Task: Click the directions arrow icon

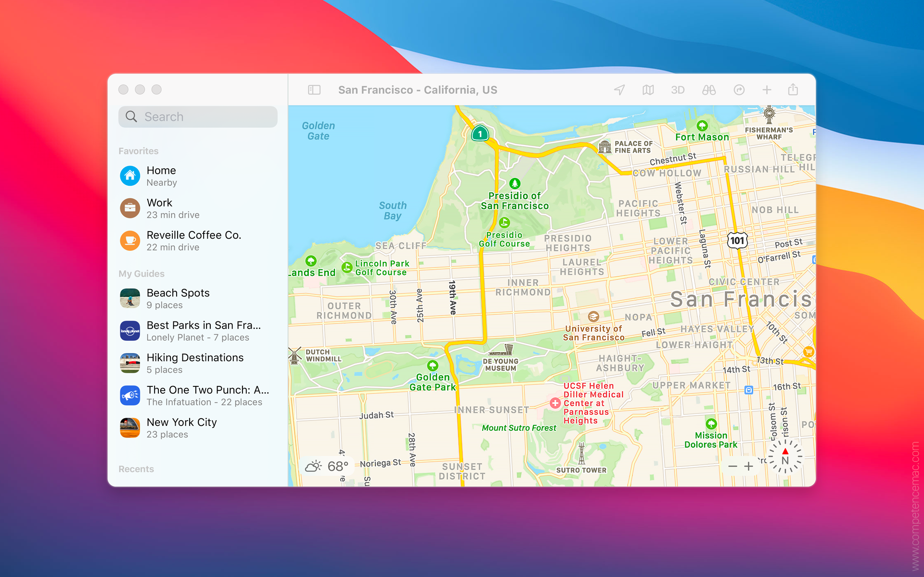Action: click(739, 90)
